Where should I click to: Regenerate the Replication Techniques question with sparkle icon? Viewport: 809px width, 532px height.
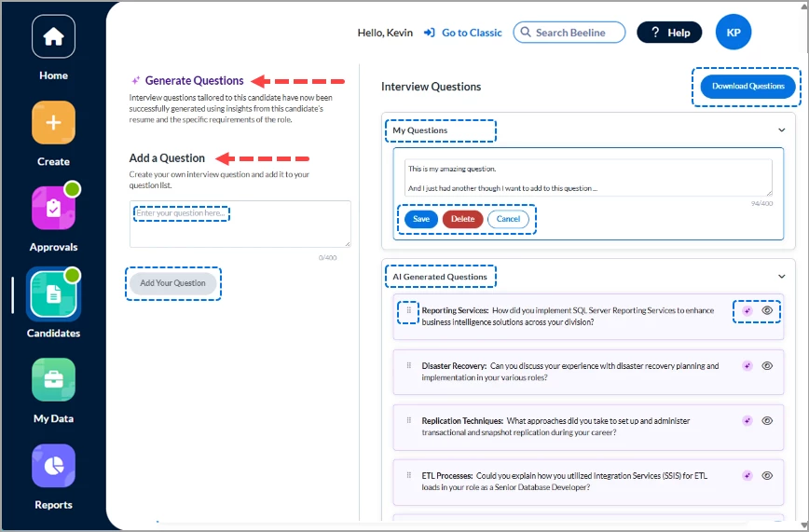coord(747,420)
